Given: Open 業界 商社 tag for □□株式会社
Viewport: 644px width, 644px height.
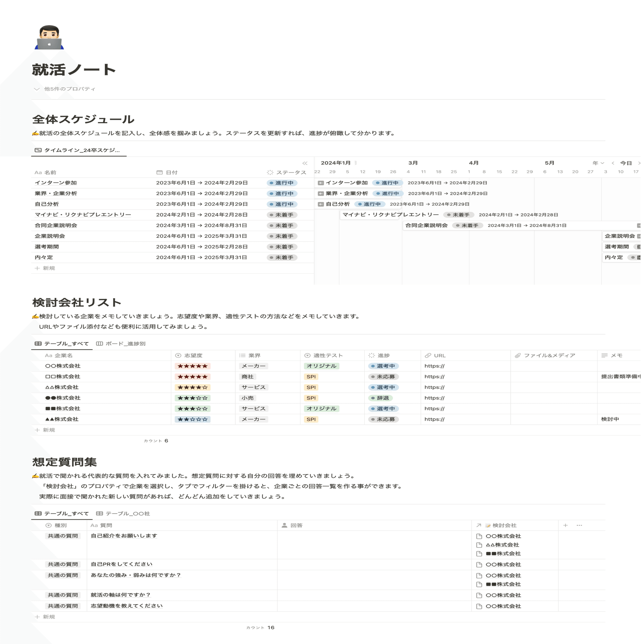Looking at the screenshot, I should pyautogui.click(x=248, y=377).
